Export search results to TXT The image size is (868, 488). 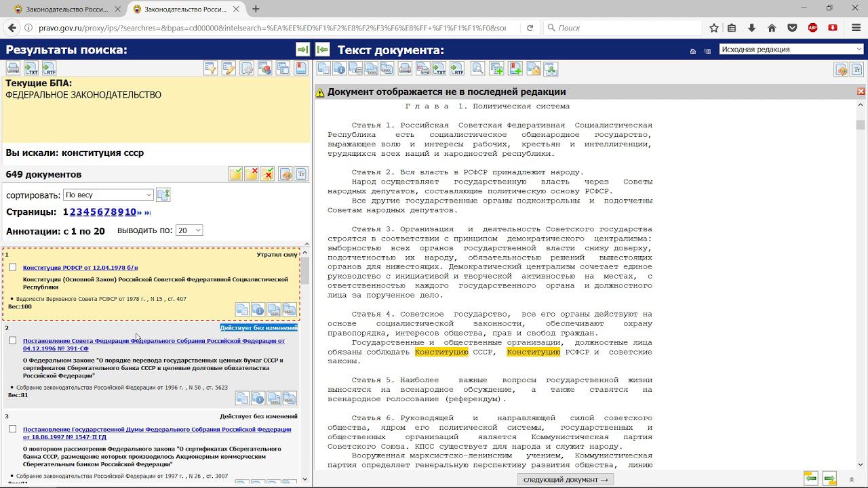point(31,68)
